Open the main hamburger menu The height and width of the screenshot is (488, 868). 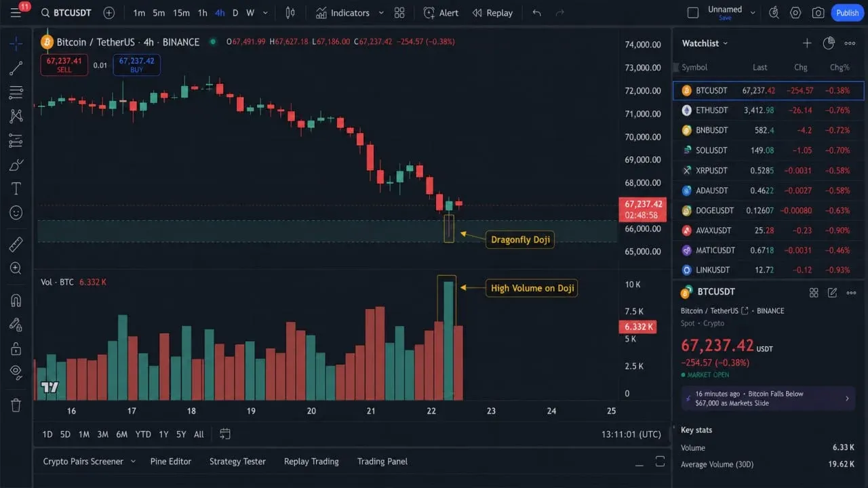(x=16, y=12)
